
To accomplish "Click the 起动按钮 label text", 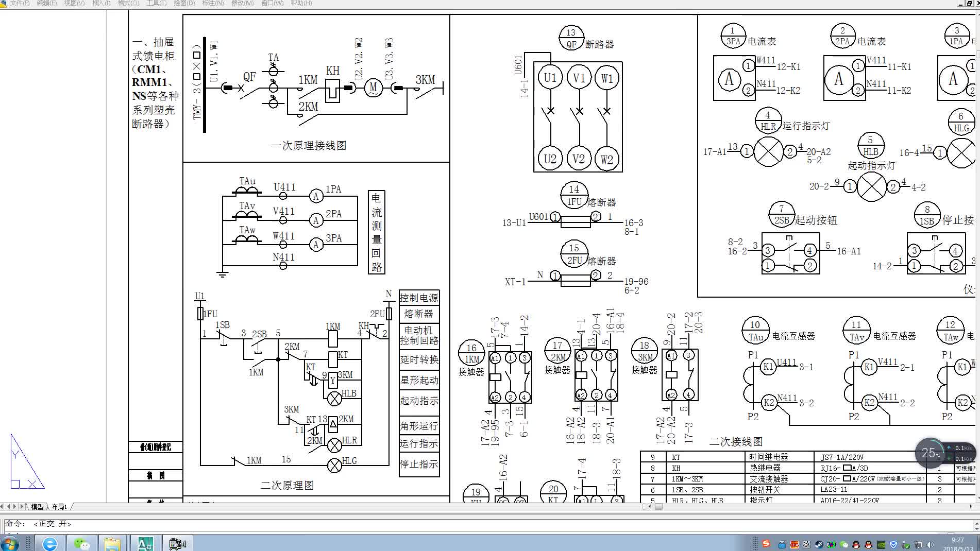I will 816,220.
